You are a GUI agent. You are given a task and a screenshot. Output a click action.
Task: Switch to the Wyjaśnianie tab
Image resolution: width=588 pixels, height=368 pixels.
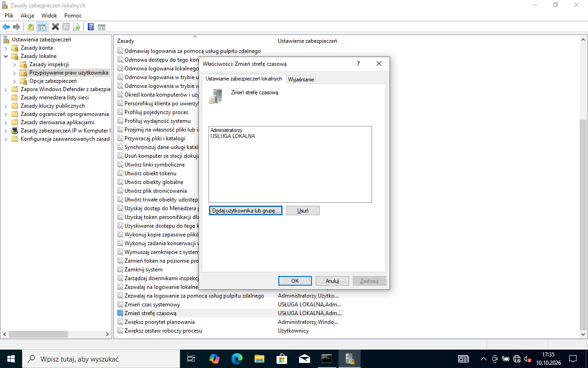[301, 80]
